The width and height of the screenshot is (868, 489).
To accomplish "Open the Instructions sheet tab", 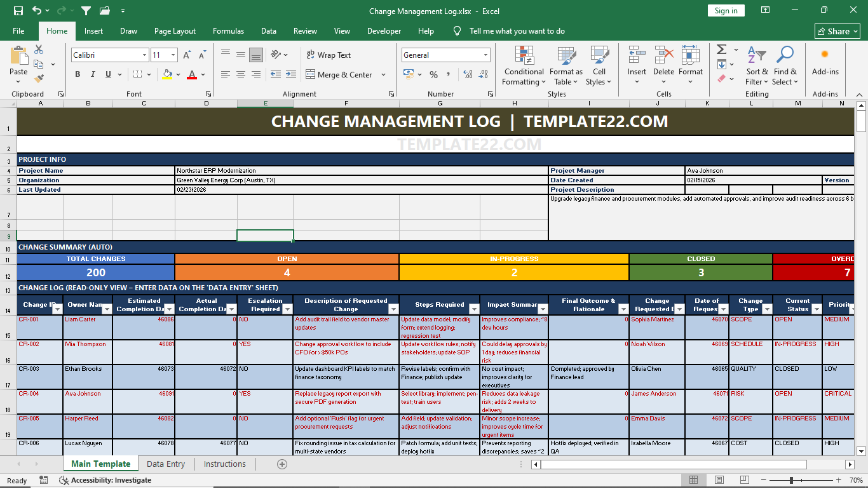I will click(225, 464).
